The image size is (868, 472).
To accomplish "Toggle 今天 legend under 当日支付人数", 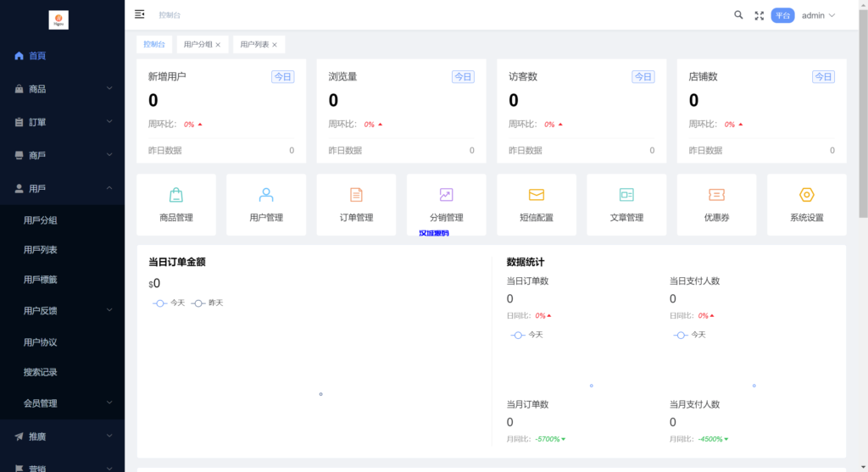I will 689,335.
